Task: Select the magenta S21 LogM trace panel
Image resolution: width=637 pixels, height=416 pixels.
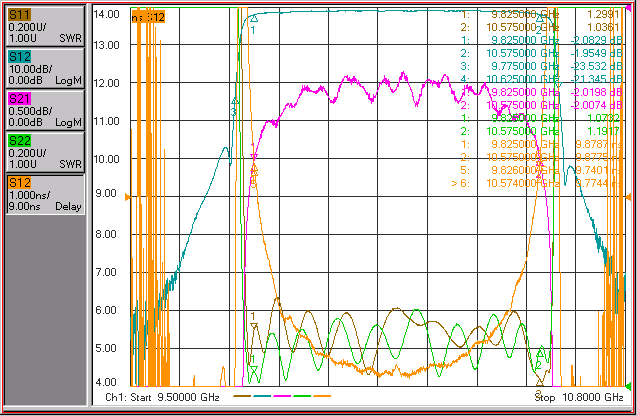Action: 45,110
